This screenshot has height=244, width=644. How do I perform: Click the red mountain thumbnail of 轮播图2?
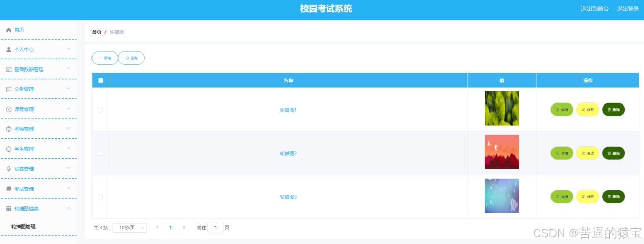pyautogui.click(x=502, y=152)
